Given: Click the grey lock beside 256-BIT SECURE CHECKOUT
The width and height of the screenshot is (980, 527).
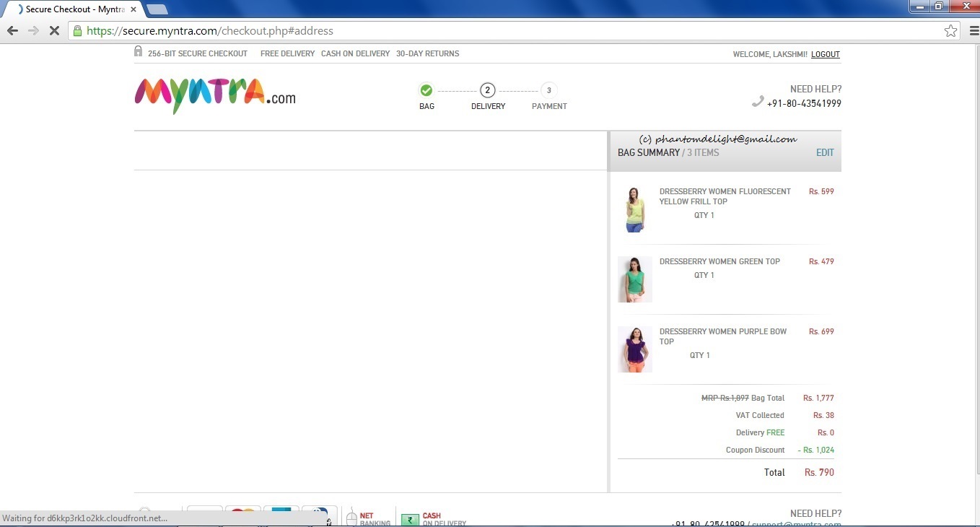Looking at the screenshot, I should tap(139, 52).
